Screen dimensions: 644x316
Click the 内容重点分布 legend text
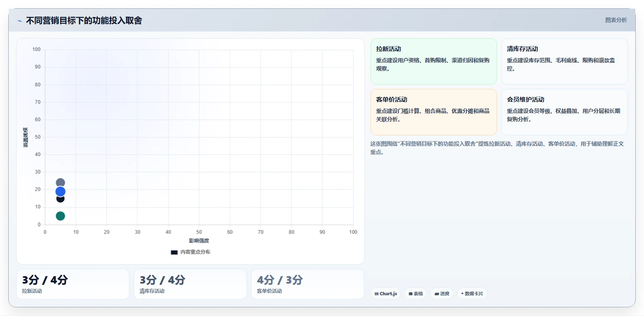coord(195,252)
